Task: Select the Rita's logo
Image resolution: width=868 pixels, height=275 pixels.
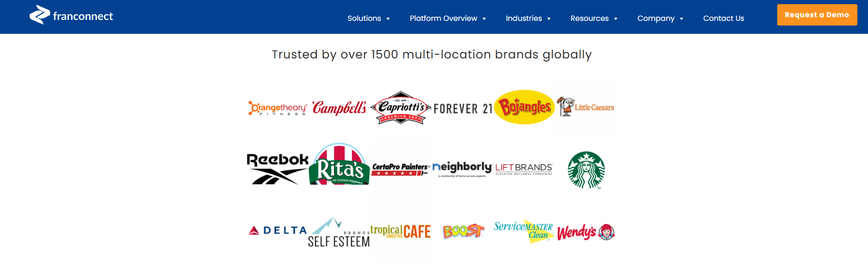Action: pyautogui.click(x=339, y=164)
